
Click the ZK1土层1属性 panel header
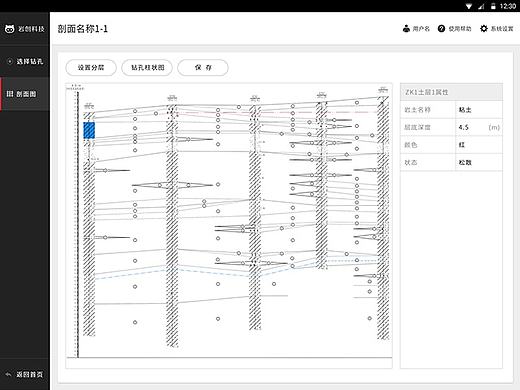coord(451,92)
